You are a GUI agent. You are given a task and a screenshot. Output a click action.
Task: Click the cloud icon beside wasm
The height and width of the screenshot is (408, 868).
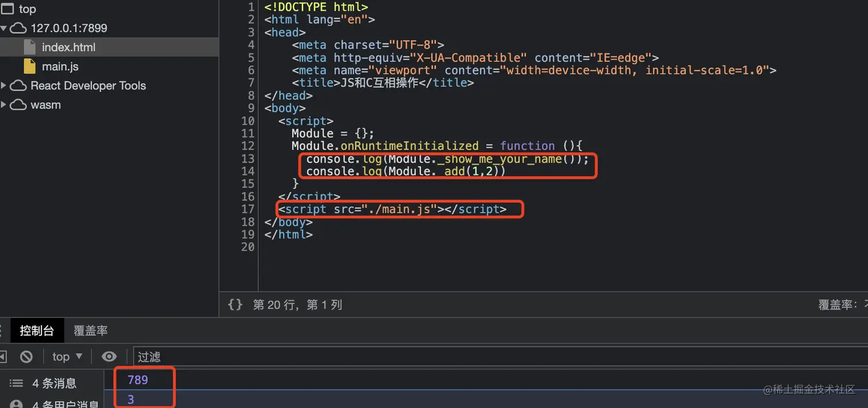pyautogui.click(x=19, y=105)
